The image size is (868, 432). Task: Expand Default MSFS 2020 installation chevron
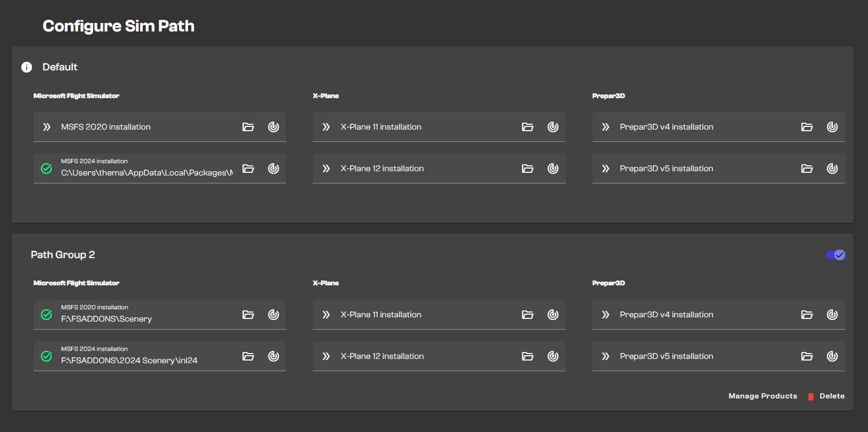point(47,127)
